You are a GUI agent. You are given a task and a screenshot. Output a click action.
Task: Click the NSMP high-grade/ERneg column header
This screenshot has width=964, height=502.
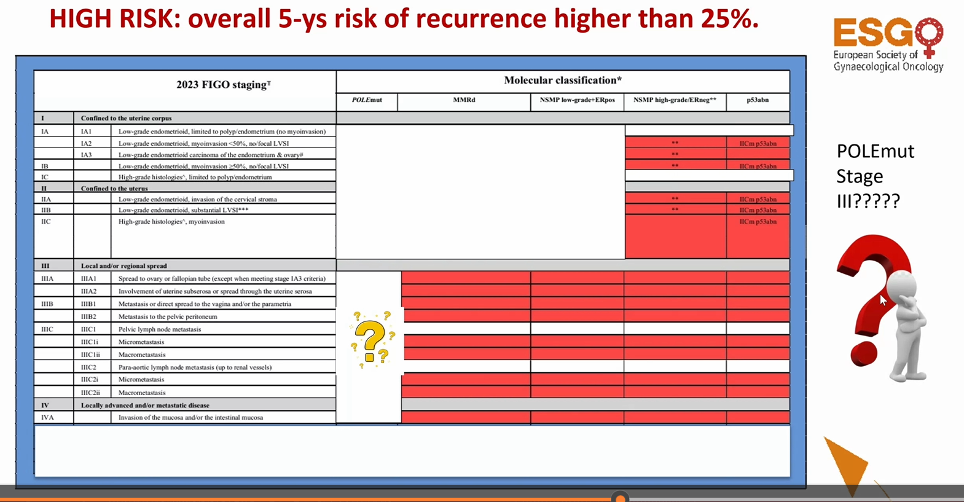(x=675, y=100)
